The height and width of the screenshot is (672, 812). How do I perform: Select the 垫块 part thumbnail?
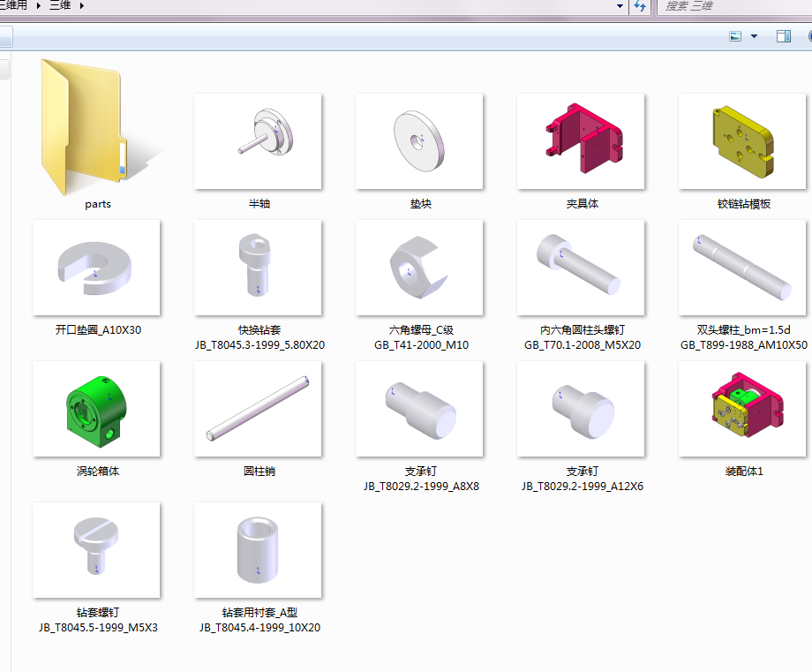point(419,141)
